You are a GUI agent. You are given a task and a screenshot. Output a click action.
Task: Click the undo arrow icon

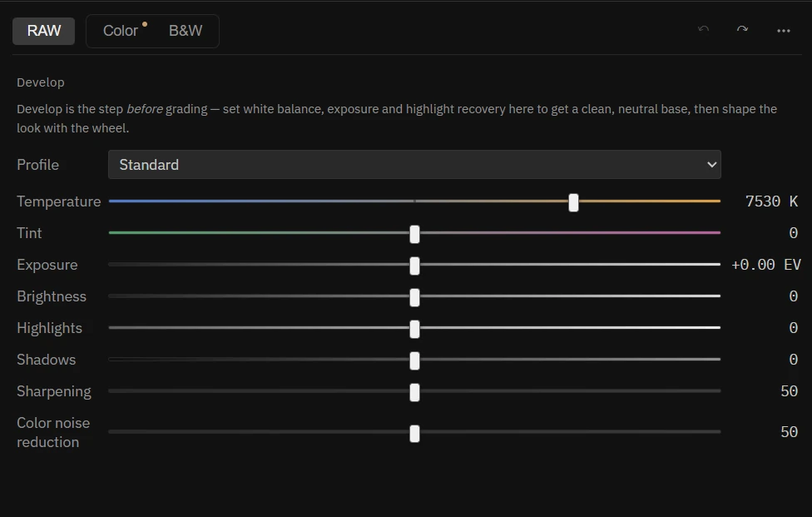[703, 29]
